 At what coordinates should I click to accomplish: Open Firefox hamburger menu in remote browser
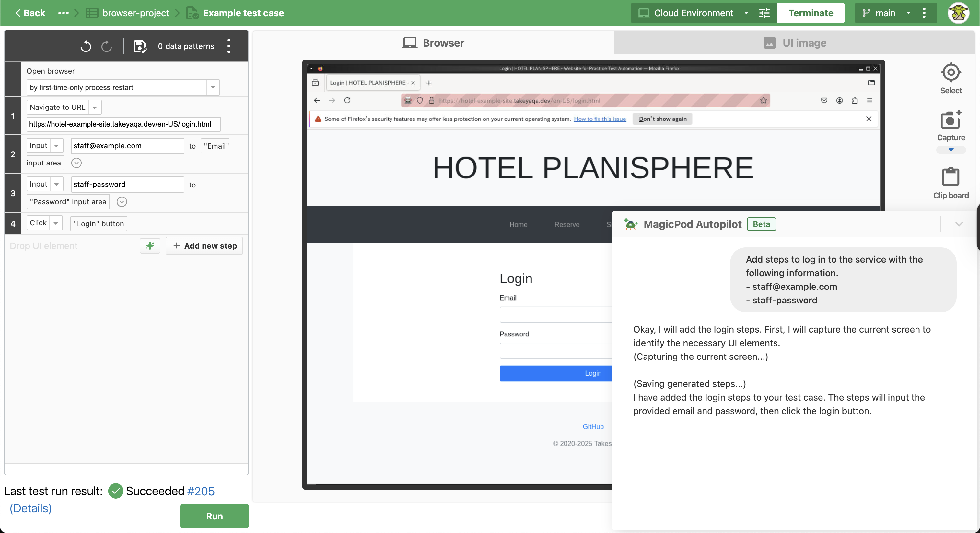click(x=870, y=100)
